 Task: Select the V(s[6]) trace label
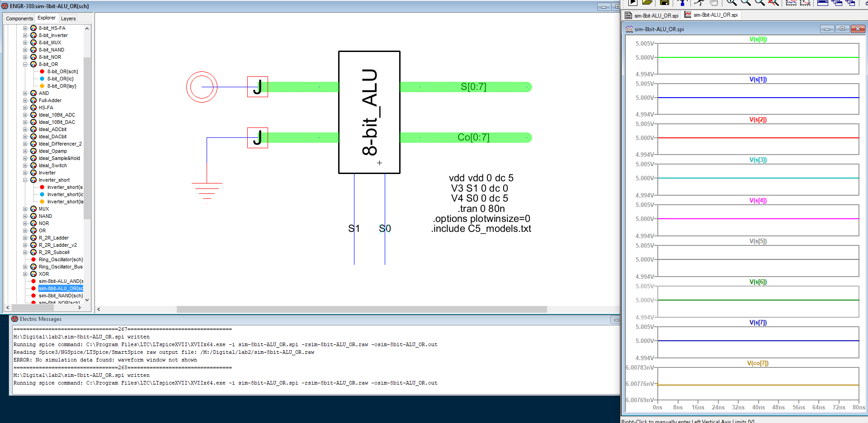tap(758, 282)
